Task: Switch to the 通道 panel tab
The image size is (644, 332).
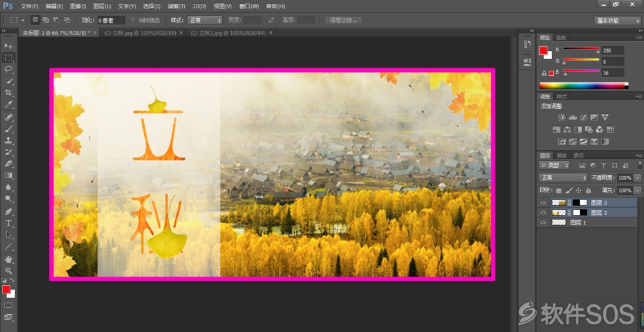Action: (x=562, y=156)
